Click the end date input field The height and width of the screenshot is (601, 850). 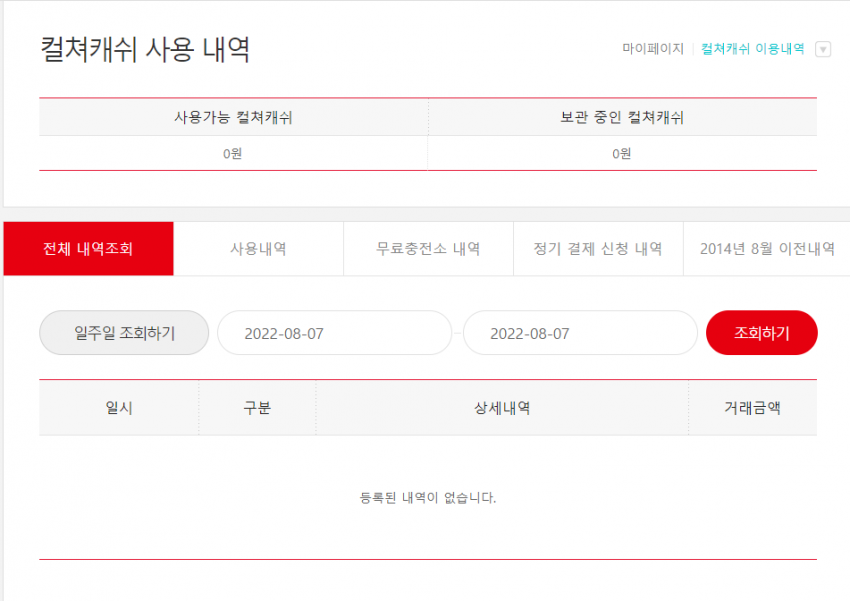[x=580, y=333]
